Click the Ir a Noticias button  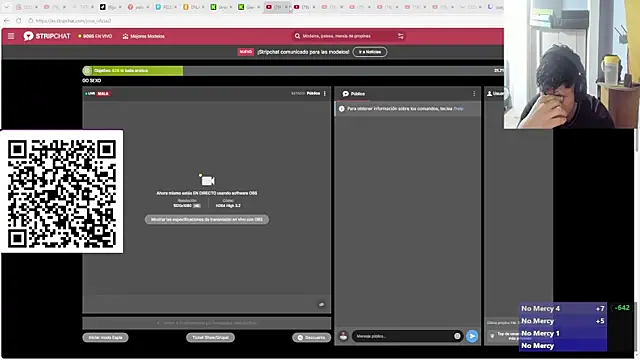pyautogui.click(x=370, y=52)
